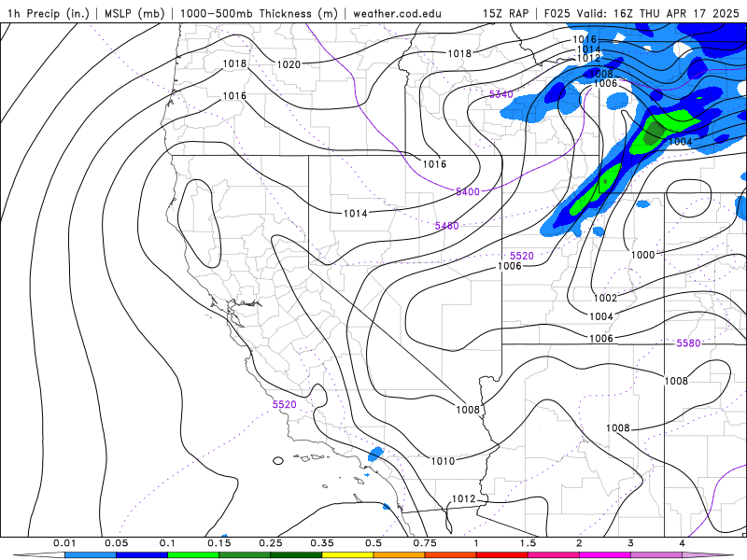Select the yellow 0.35–0.5 legend swatch
Viewport: 747px width, 560px height.
coord(347,555)
